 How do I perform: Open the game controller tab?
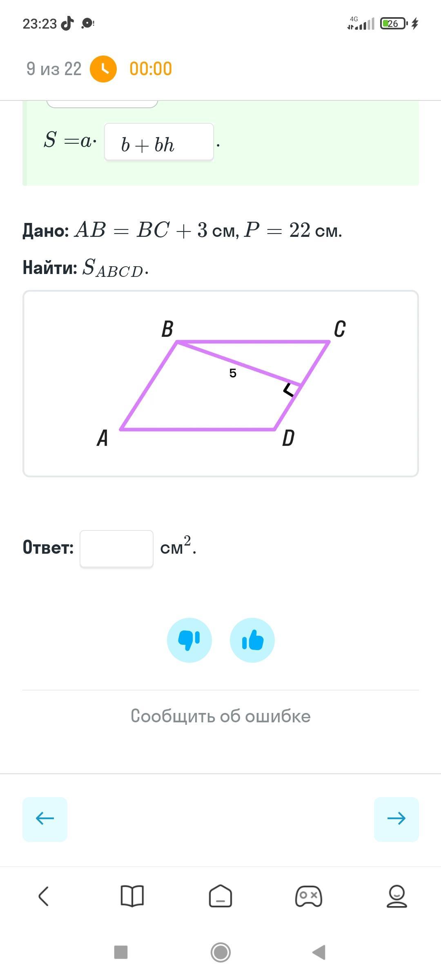pos(309,896)
